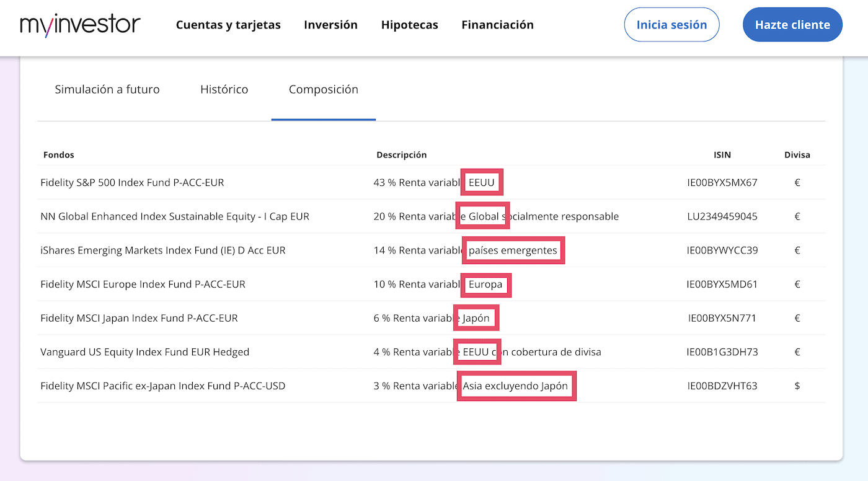Click ISIN LU2349459045
The height and width of the screenshot is (481, 868).
(x=722, y=216)
